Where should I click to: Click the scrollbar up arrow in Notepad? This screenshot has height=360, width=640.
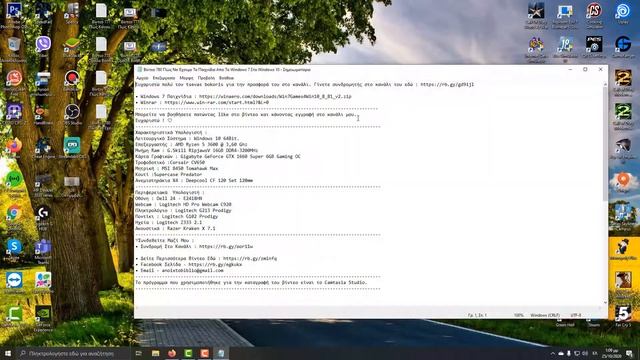coord(605,84)
